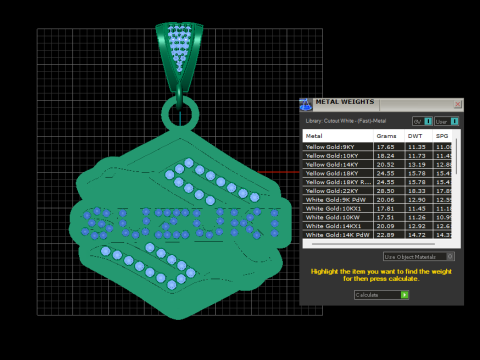Toggle the Use Object Materials option
The height and width of the screenshot is (360, 480).
click(x=419, y=256)
